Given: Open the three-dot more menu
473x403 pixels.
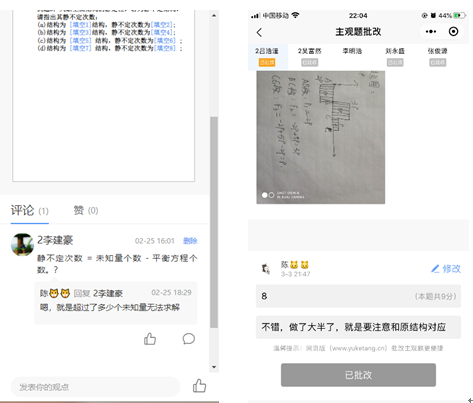Looking at the screenshot, I should 431,32.
